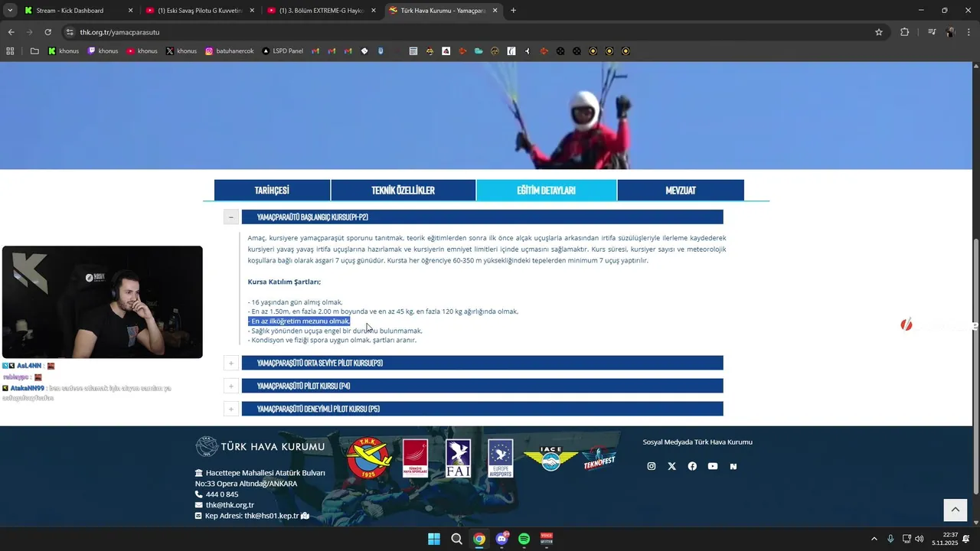Open the LSPD Panel bookmark
Screen dimensions: 980x551
coord(283,51)
